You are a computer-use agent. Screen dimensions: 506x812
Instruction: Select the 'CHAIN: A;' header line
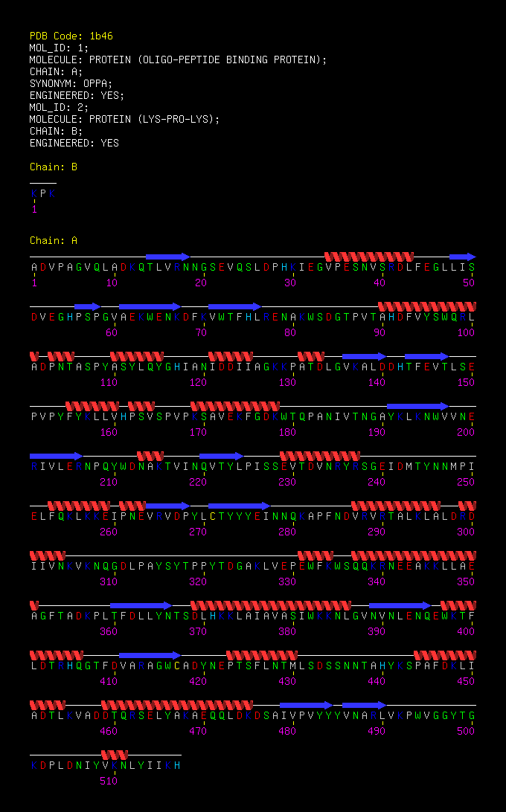pyautogui.click(x=56, y=71)
